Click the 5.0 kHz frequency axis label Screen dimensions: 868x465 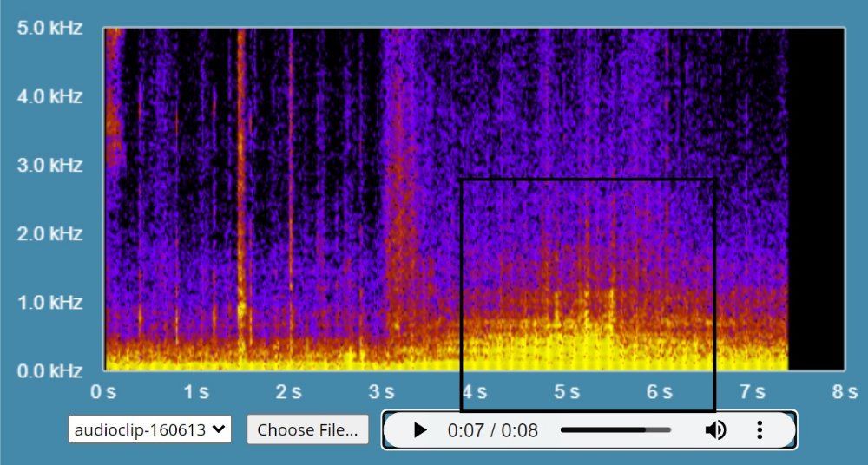(x=49, y=29)
